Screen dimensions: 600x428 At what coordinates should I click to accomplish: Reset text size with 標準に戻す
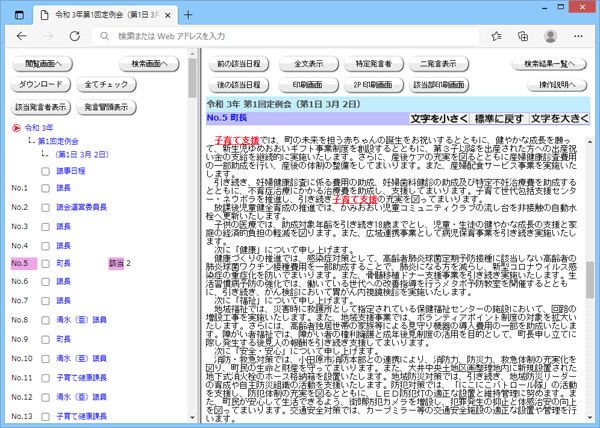(499, 119)
